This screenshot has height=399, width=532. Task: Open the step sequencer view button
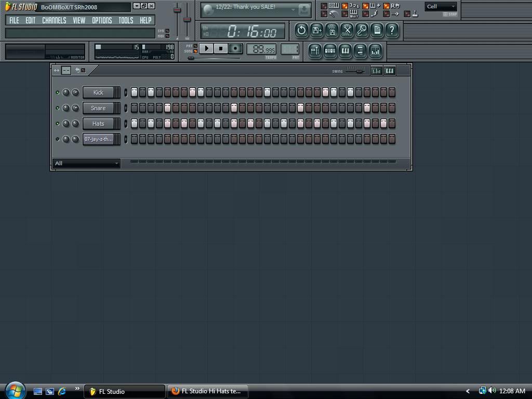point(330,51)
